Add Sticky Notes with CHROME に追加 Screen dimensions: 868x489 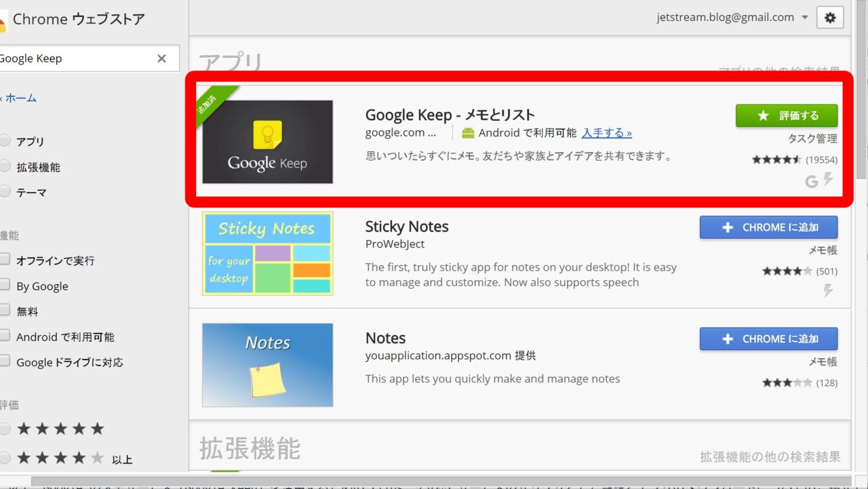pos(768,227)
